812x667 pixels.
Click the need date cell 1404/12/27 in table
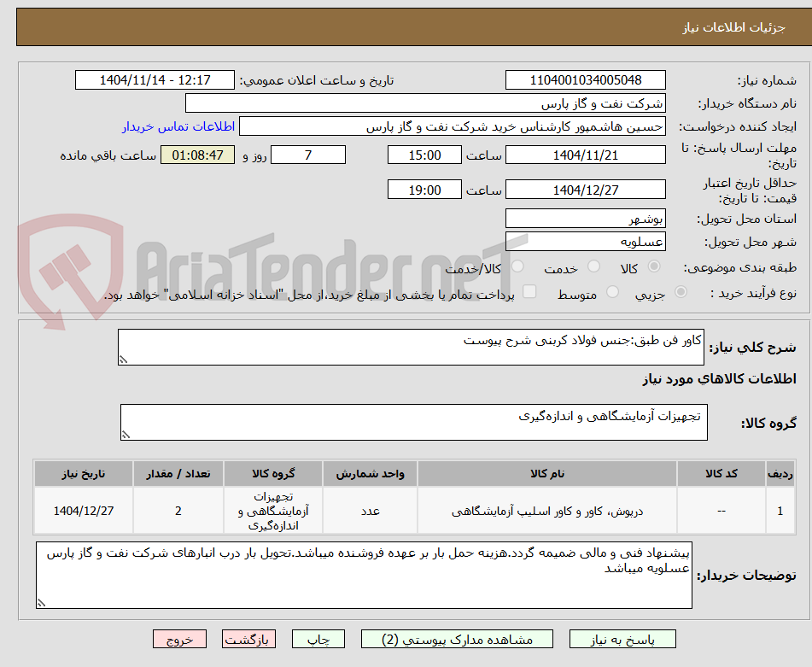pos(84,511)
